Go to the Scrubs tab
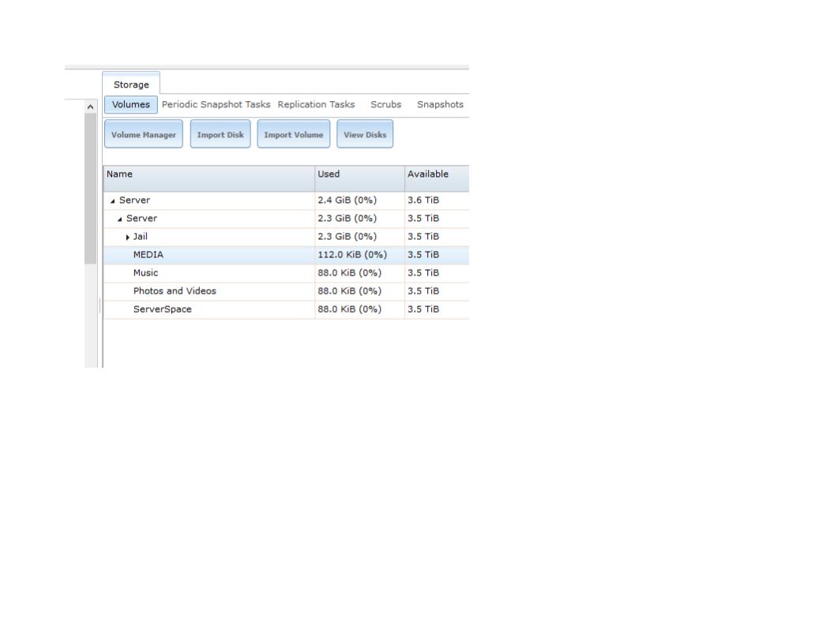 click(385, 104)
